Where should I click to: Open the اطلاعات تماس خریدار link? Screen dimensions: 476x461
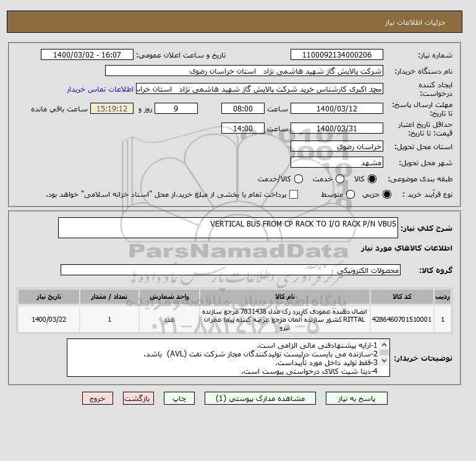click(100, 89)
